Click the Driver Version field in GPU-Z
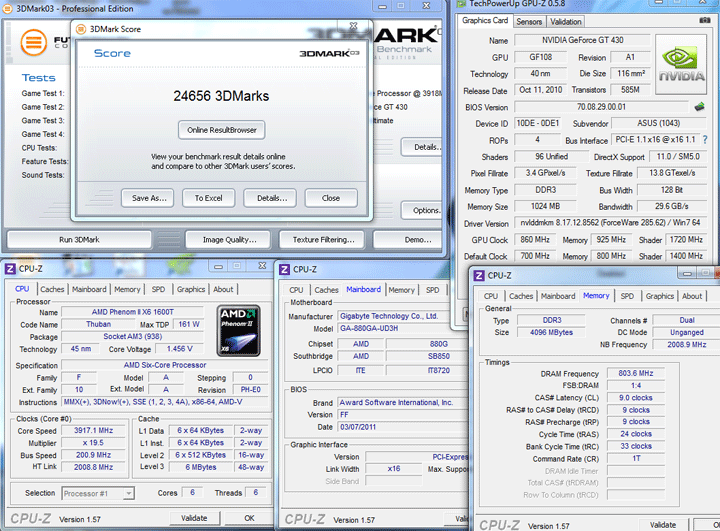Image resolution: width=720 pixels, height=531 pixels. [x=610, y=223]
